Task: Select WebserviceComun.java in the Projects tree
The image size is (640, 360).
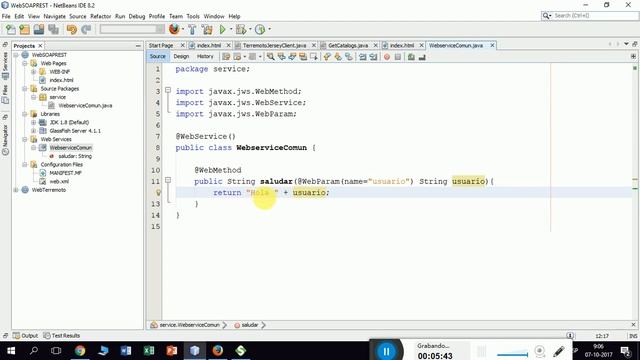Action: click(85, 105)
